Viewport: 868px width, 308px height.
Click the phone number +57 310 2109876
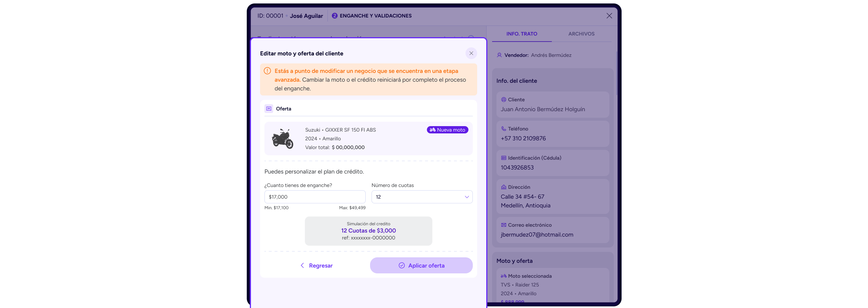(x=523, y=139)
